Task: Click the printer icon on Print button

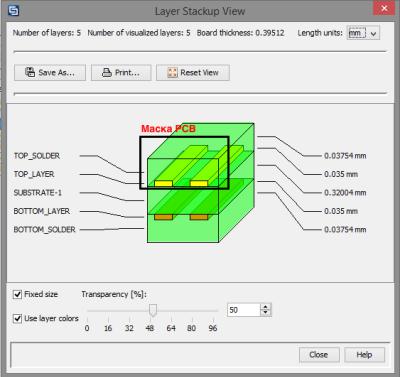Action: [x=107, y=72]
